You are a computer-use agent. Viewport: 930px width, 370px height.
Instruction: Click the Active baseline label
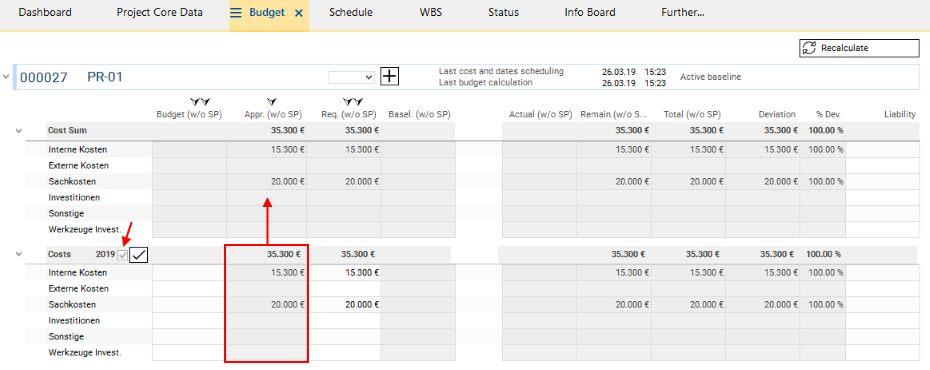click(x=711, y=76)
